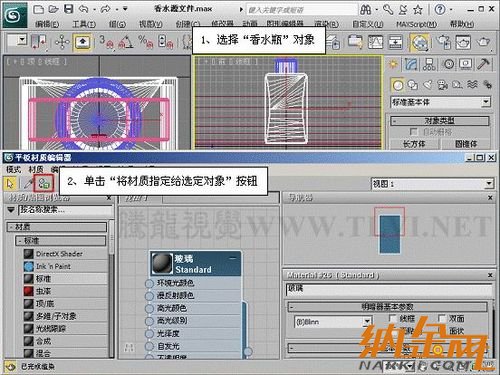This screenshot has width=500, height=375.
Task: Open the Render Setup icon
Action: click(x=443, y=42)
